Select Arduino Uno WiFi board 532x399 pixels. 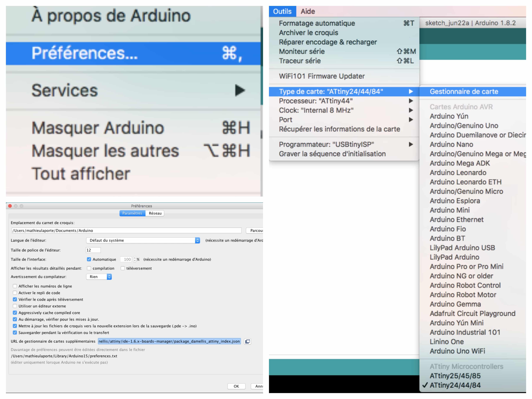[473, 351]
